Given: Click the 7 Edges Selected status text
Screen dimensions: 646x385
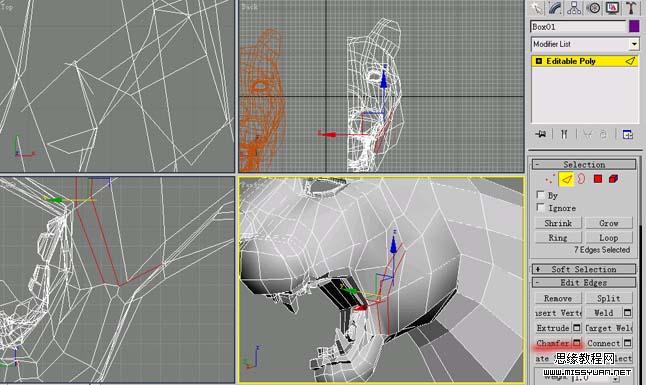Looking at the screenshot, I should 602,250.
